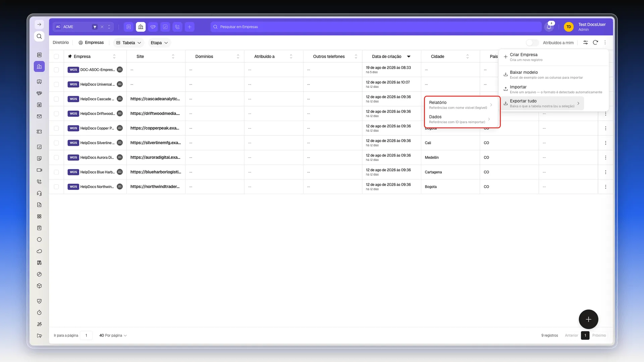Click the Pesquisar em Empresas search field

[x=376, y=27]
